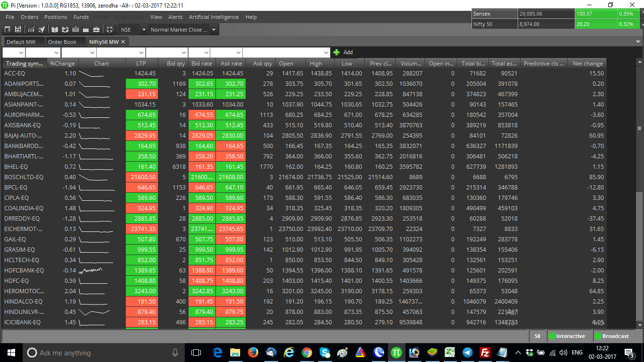Sort by LTP column header
This screenshot has height=362, width=644.
[141, 63]
